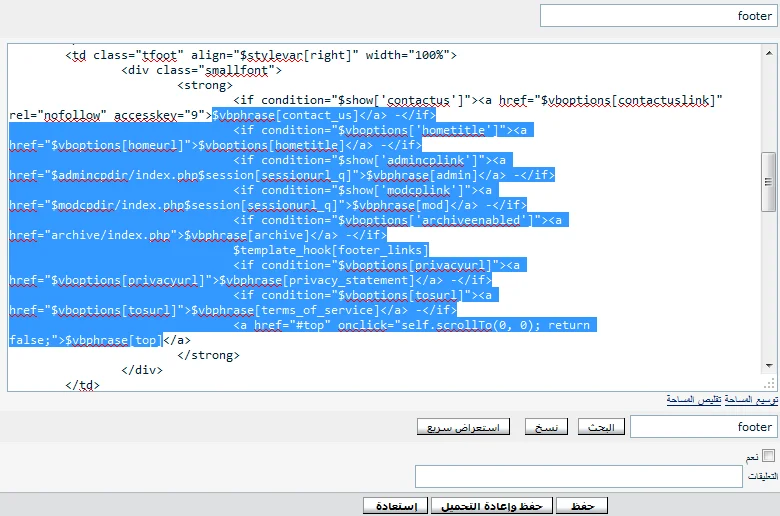The image size is (780, 516).
Task: Focus the top footer title field
Action: [x=658, y=16]
